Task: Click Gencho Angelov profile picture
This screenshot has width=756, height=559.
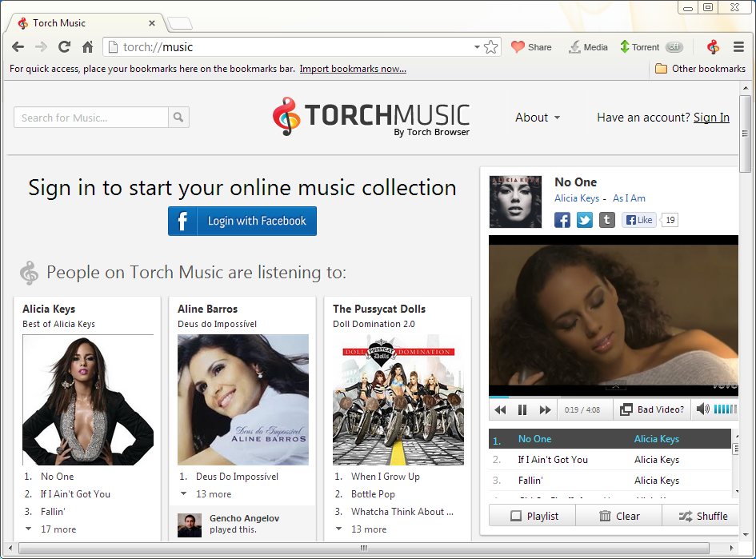Action: [190, 525]
